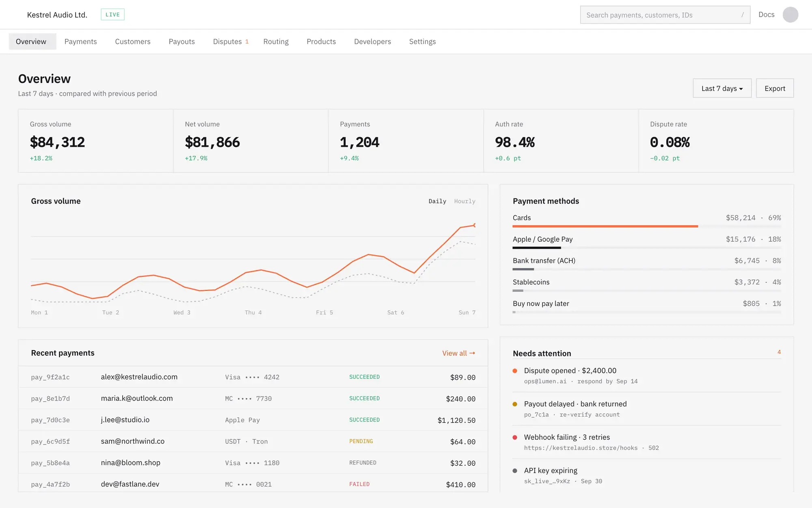
Task: Select maria.k@outlook.com payment row
Action: pos(253,398)
